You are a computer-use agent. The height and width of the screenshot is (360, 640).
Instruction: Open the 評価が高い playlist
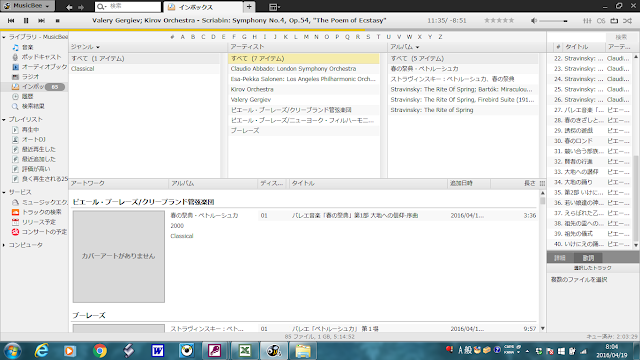tap(36, 169)
